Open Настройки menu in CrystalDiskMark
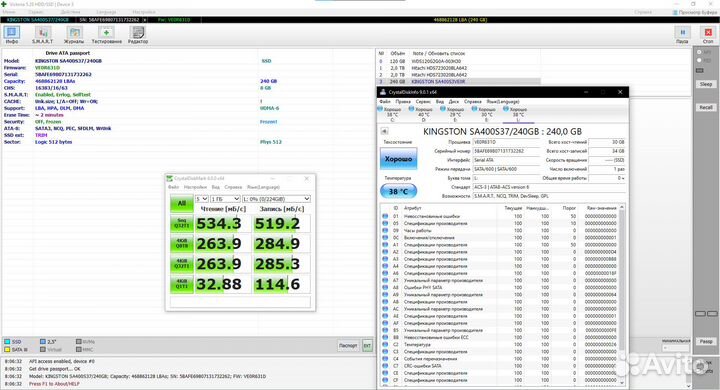720x390 pixels. [195, 187]
